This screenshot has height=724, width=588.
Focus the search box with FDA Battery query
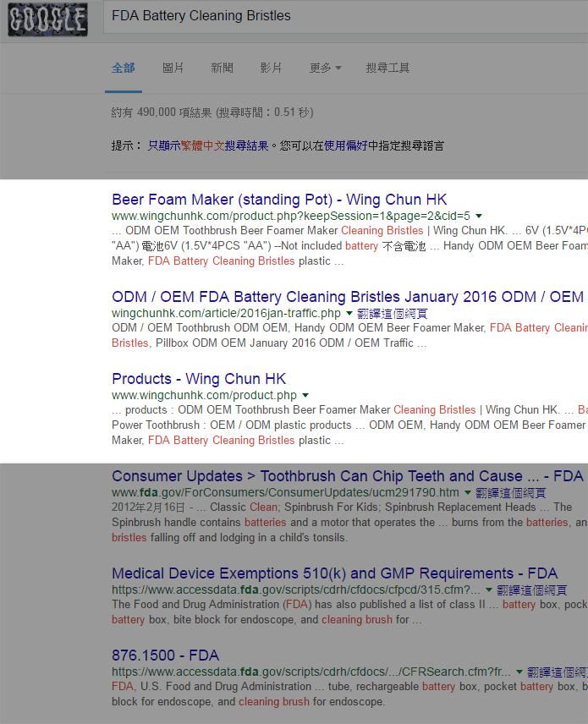point(345,16)
